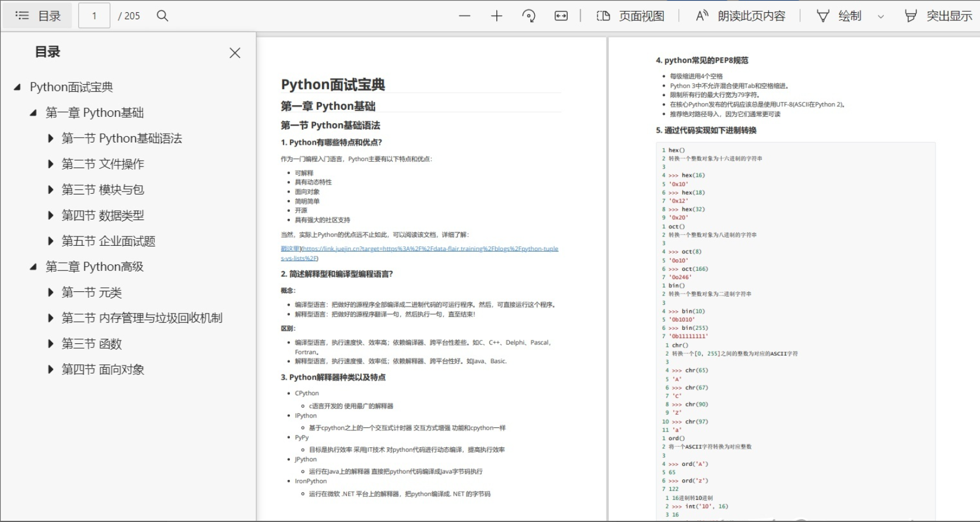Collapse the Python面试宝典 tree node

pos(17,87)
